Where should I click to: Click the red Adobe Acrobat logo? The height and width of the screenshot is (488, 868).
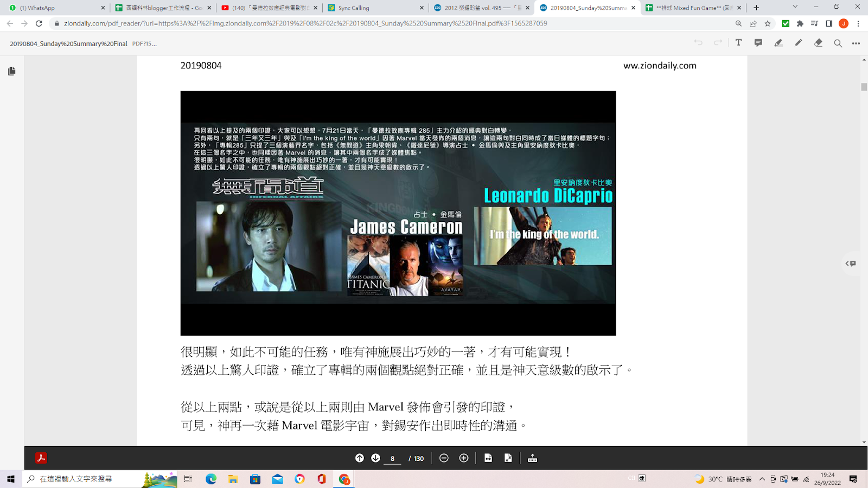point(41,458)
